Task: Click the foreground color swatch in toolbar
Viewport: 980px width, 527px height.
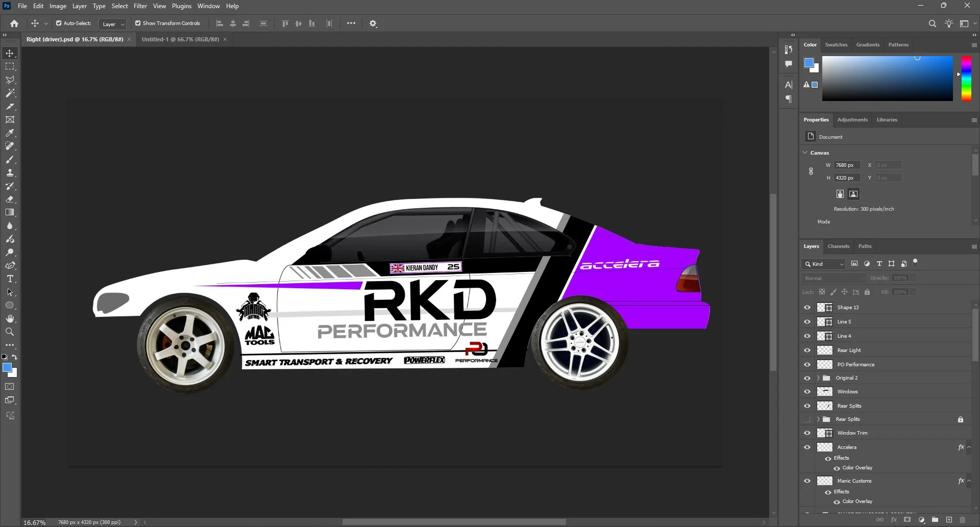Action: pyautogui.click(x=7, y=368)
